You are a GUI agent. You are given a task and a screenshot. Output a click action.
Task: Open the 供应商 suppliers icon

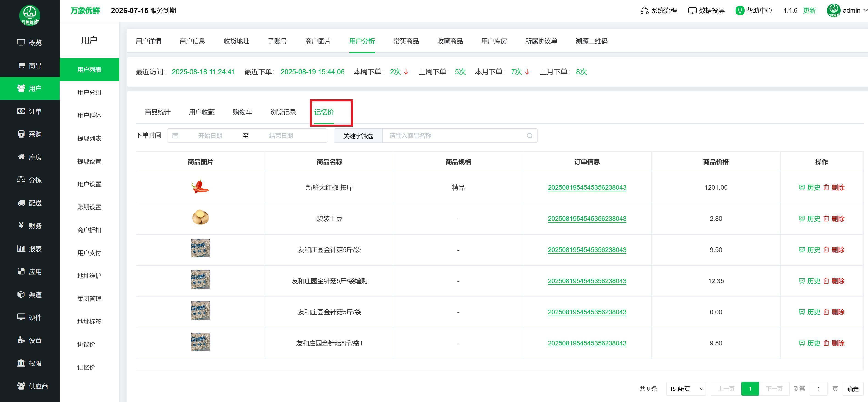(x=21, y=386)
